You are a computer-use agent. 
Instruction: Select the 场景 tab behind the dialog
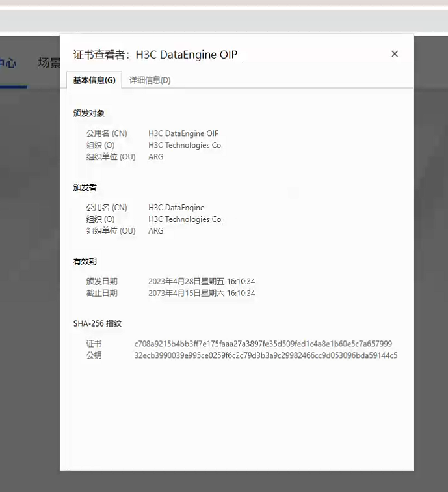pyautogui.click(x=49, y=63)
